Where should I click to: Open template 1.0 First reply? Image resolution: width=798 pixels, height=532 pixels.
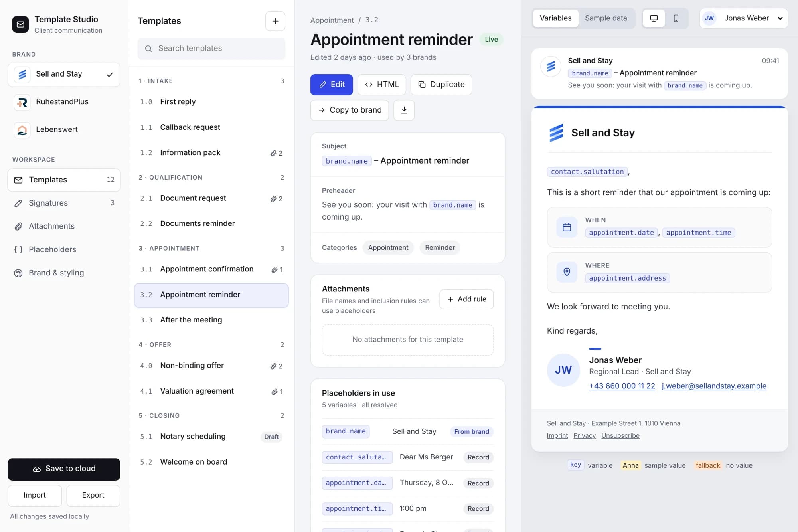tap(211, 102)
